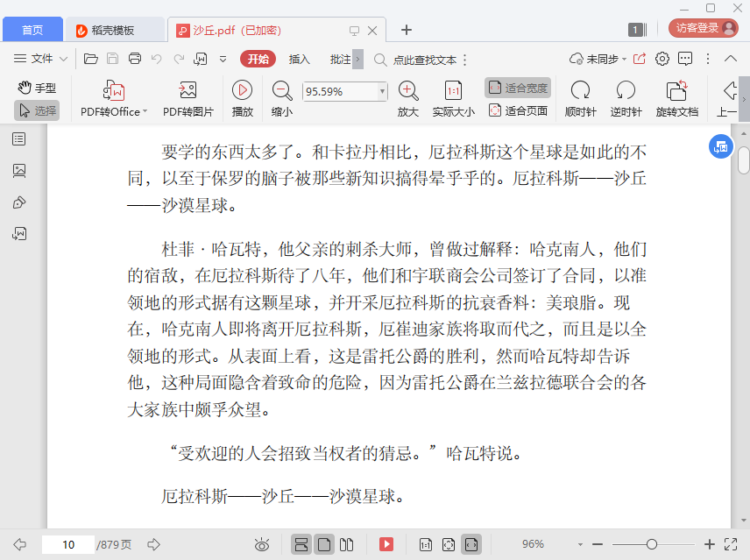Click the window count 1 icon

tap(638, 30)
